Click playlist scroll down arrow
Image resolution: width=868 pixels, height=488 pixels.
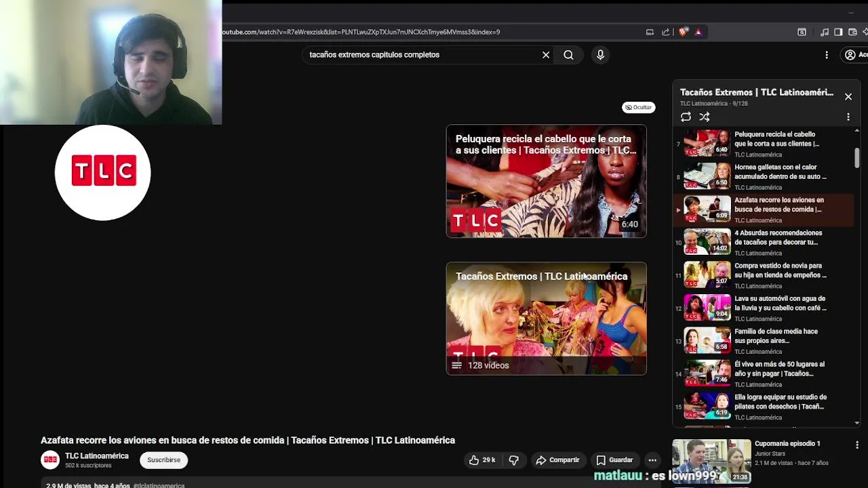click(x=857, y=423)
